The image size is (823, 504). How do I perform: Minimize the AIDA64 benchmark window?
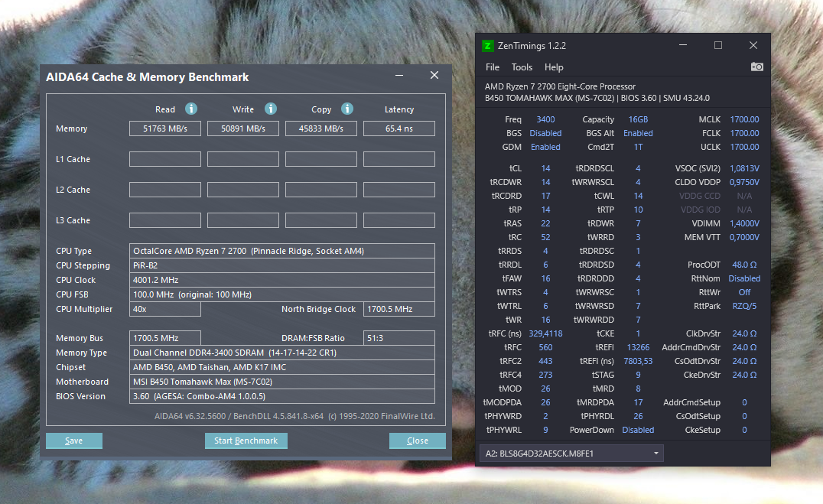(399, 76)
